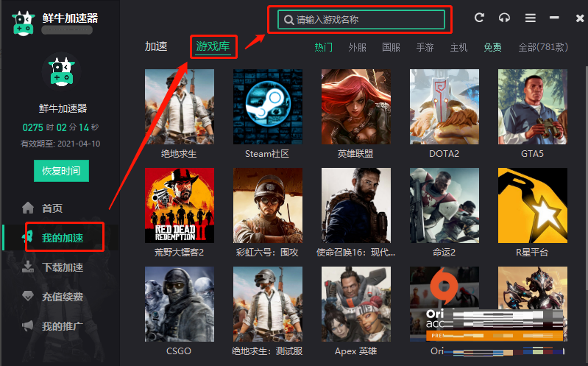Select the 外服 category filter

[x=357, y=47]
